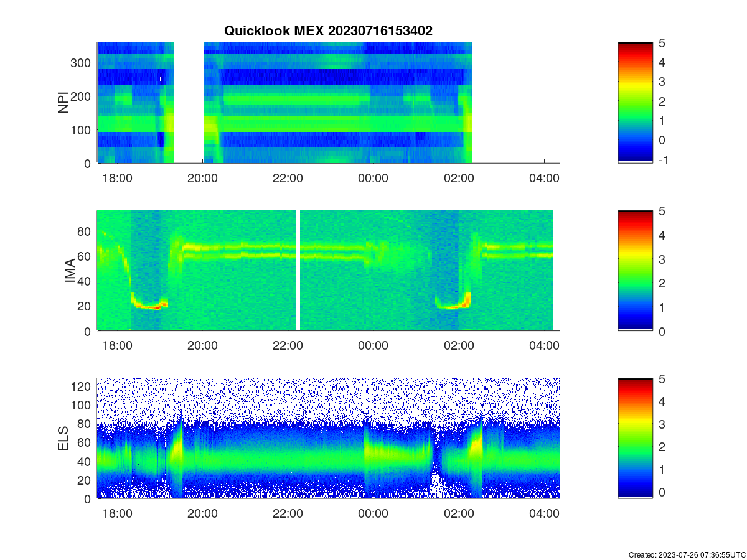The width and height of the screenshot is (747, 560).
Task: Click the 18:00 tick label under NPI plot
Action: 117,178
